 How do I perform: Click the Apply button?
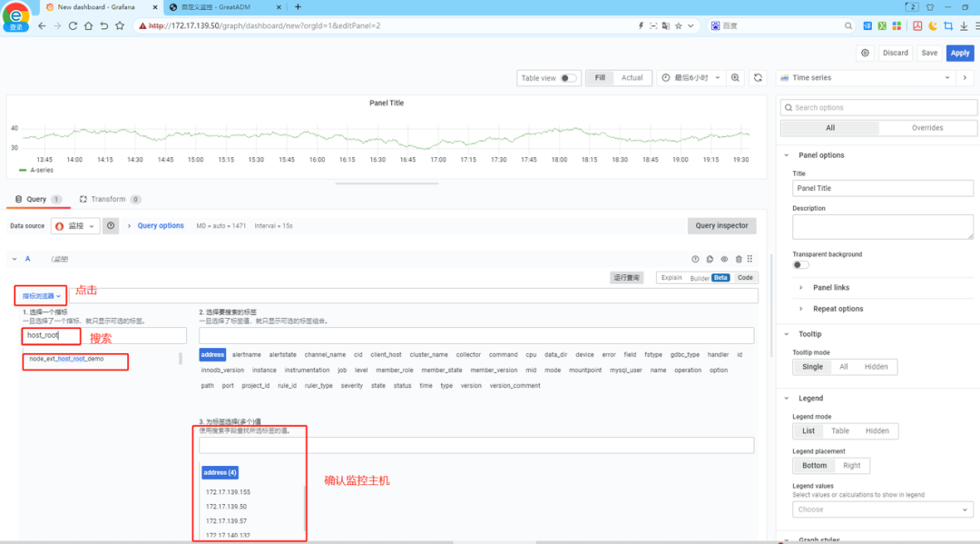(959, 53)
